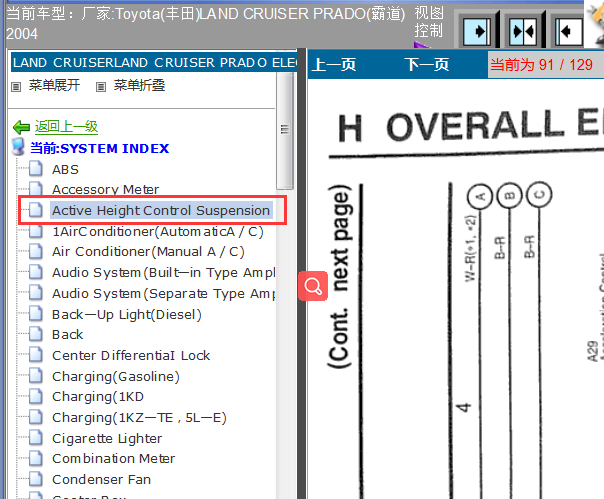
Task: Go to next page 下一页
Action: coord(426,65)
